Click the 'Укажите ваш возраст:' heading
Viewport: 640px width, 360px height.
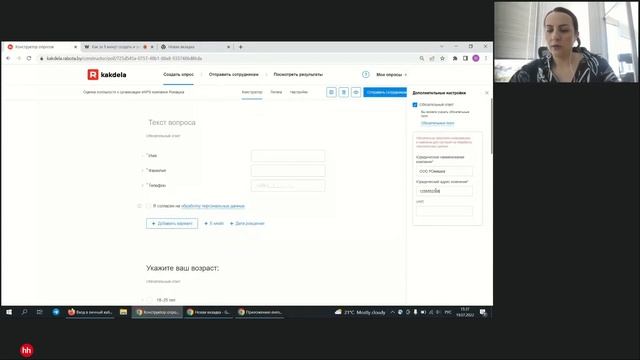[x=182, y=268]
